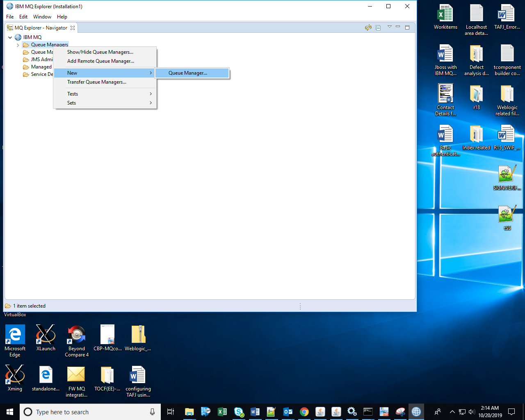Collapse the IBM MQ tree node
The height and width of the screenshot is (420, 525).
(x=10, y=37)
